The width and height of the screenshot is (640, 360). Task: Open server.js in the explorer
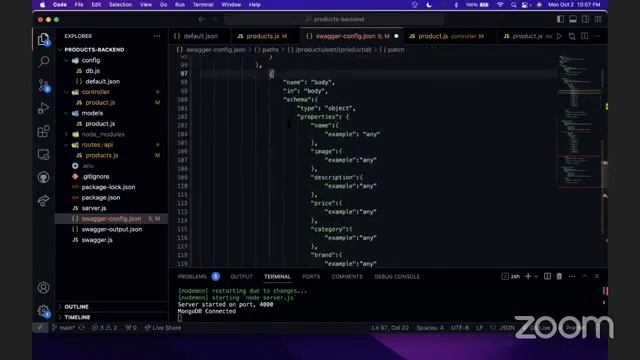click(x=94, y=208)
